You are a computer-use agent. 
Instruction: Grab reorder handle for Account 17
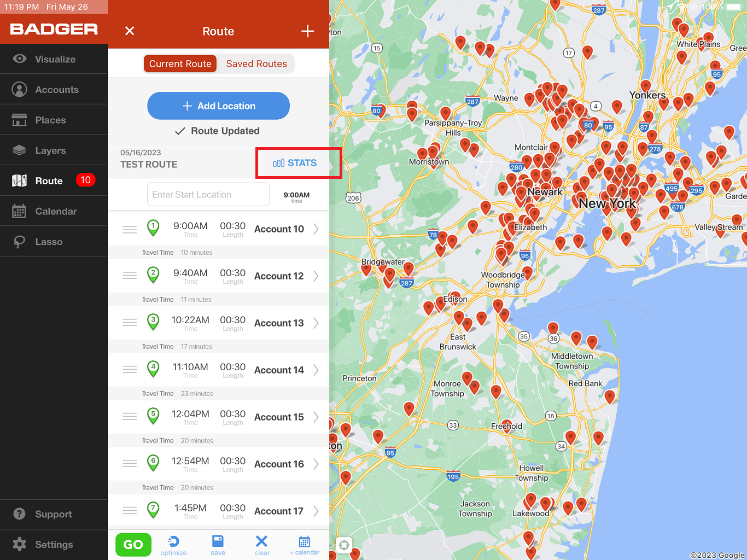[x=130, y=511]
